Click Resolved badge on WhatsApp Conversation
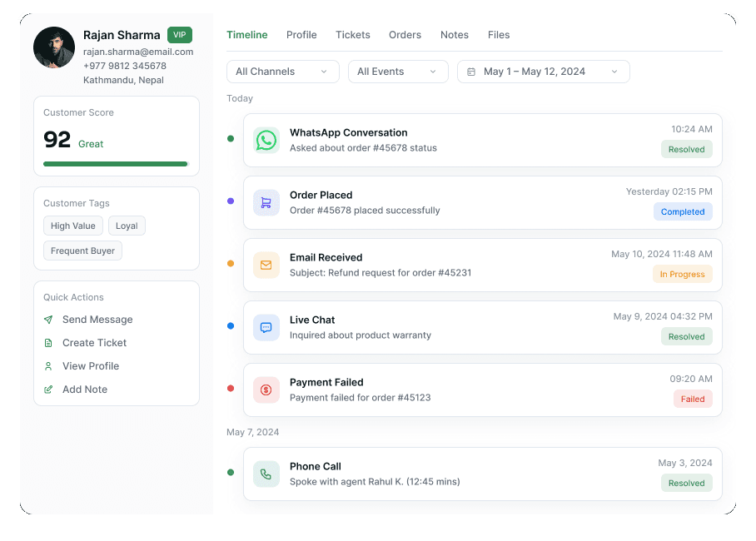756x541 pixels. click(x=687, y=150)
